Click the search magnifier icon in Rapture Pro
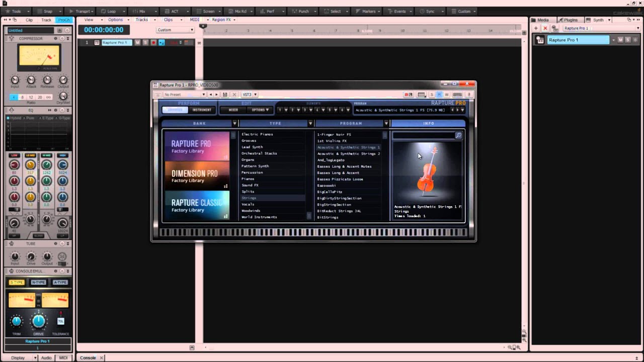Screen dimensions: 644x362 (x=458, y=135)
